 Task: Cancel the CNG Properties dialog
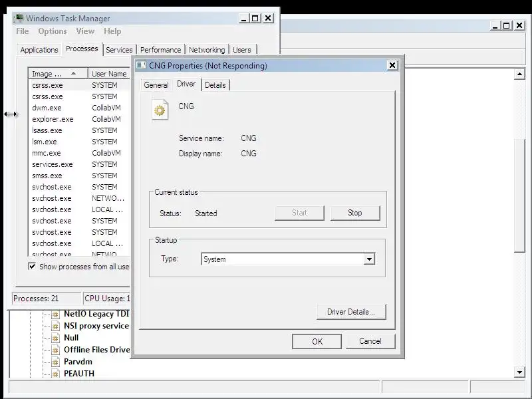click(x=370, y=341)
